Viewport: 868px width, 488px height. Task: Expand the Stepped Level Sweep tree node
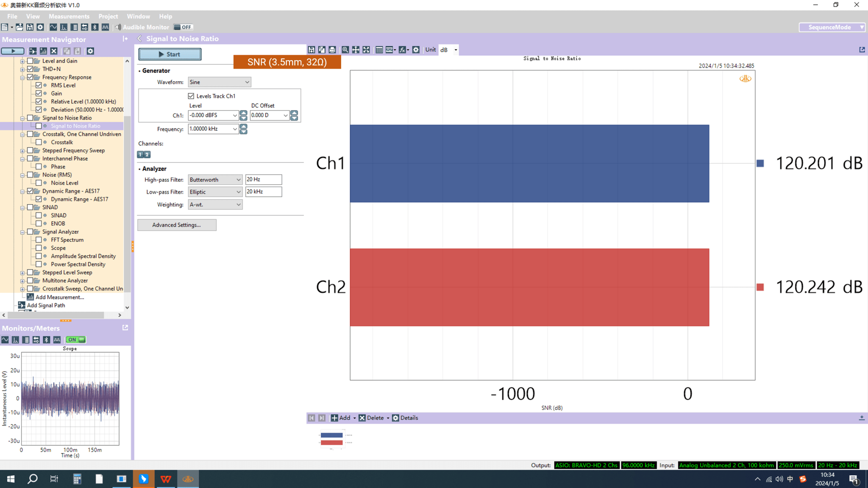[x=22, y=273]
